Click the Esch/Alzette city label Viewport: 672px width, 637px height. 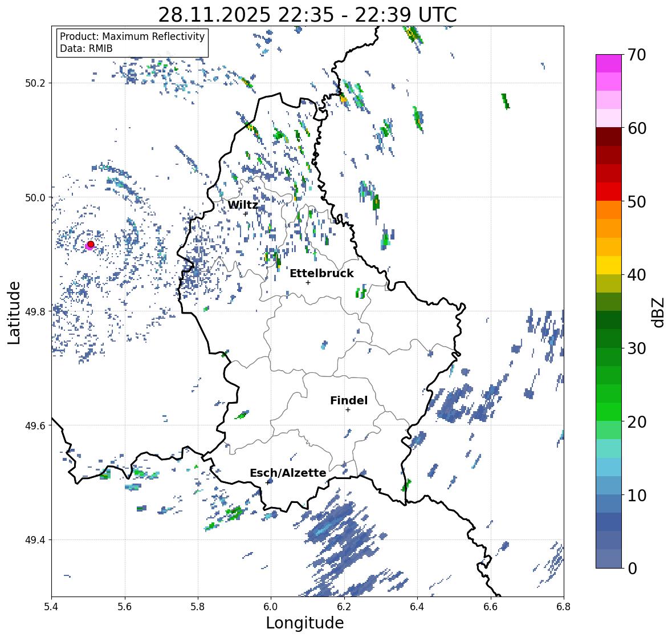[x=288, y=473]
